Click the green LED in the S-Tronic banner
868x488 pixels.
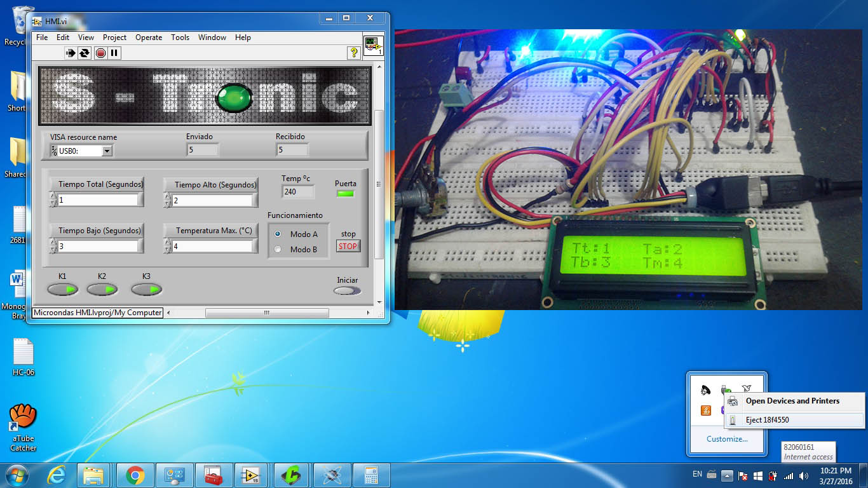tap(233, 97)
